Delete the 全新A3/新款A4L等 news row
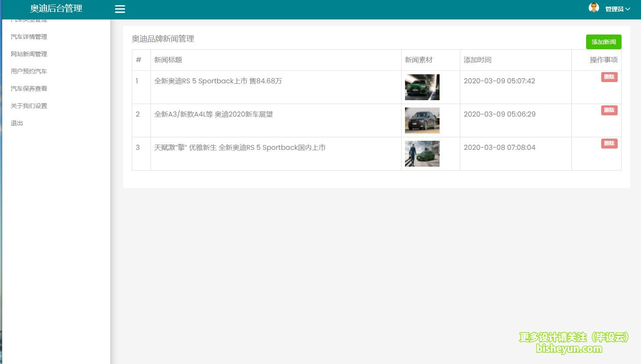The image size is (641, 364). coord(609,110)
